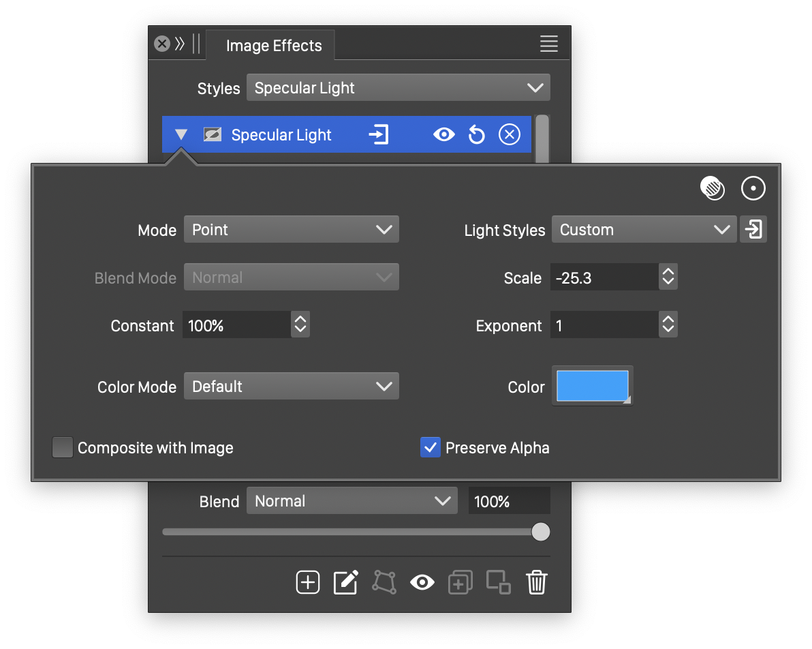The width and height of the screenshot is (812, 649).
Task: Click the reset icon on Specular Light row
Action: [477, 135]
